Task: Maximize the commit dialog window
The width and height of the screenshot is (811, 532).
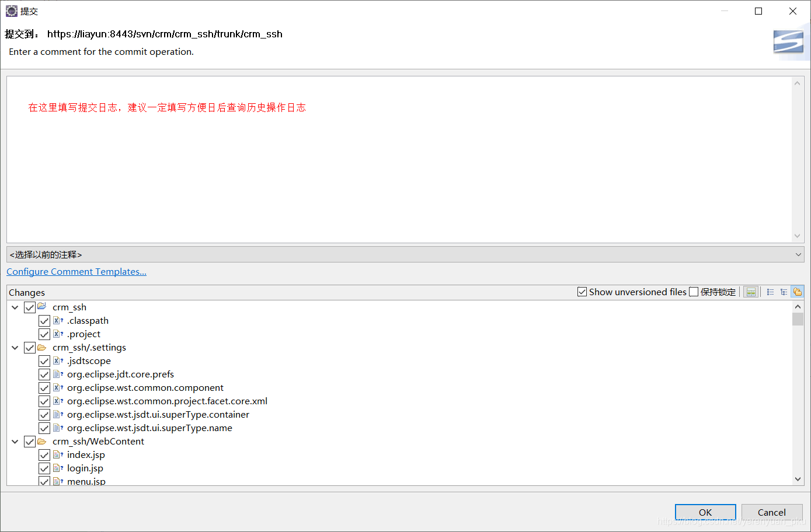Action: pos(758,11)
